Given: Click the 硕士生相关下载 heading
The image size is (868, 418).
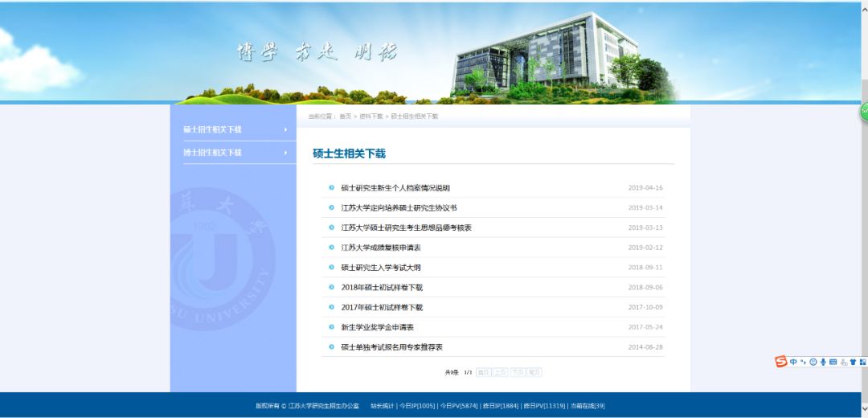Looking at the screenshot, I should (x=349, y=154).
